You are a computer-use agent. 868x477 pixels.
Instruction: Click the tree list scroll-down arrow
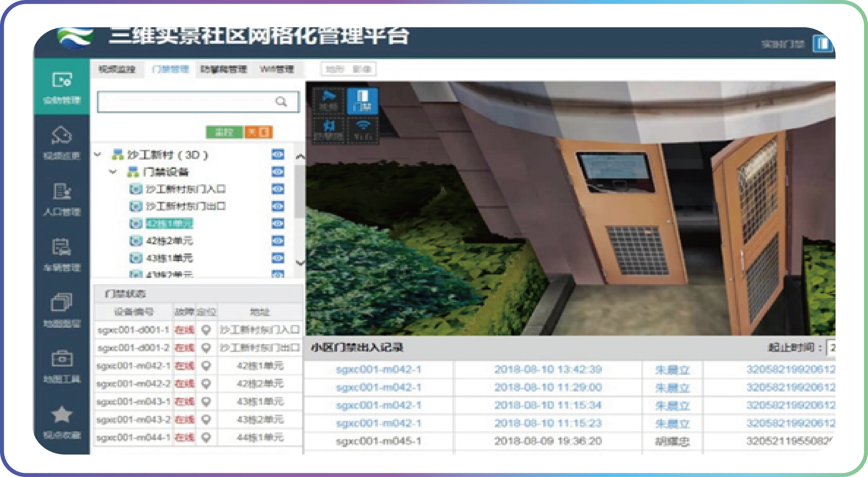(300, 262)
